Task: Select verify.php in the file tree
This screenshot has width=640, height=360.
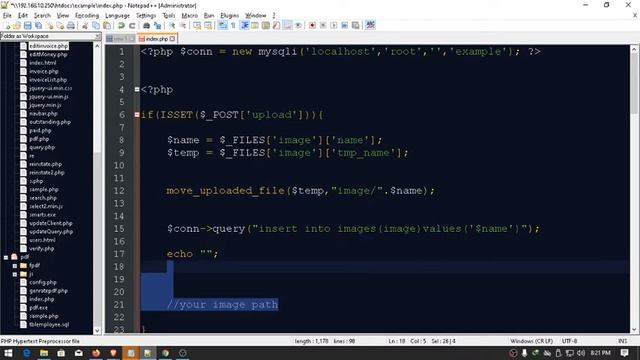Action: coord(41,249)
